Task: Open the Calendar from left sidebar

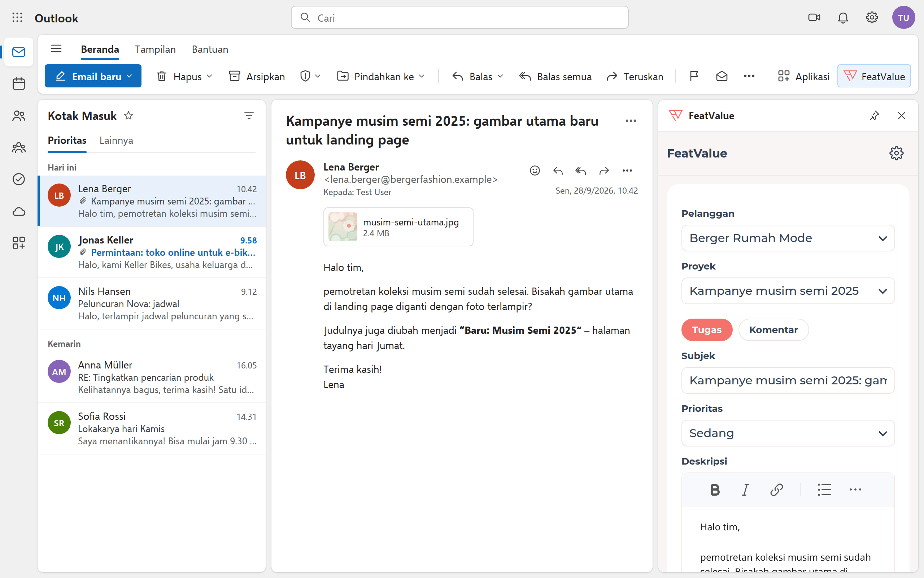Action: 18,84
